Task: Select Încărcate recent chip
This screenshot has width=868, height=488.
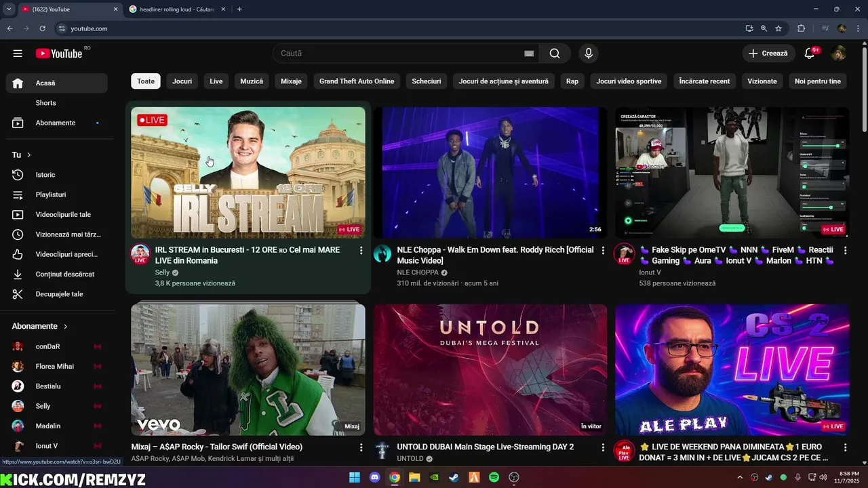Action: [705, 81]
